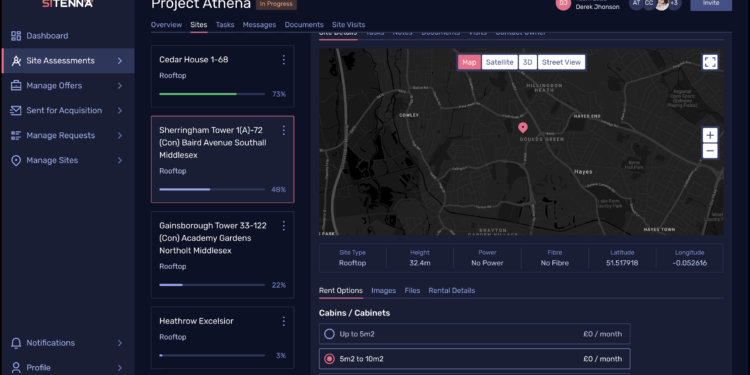This screenshot has width=750, height=375.
Task: Zoom out on the map
Action: point(710,151)
